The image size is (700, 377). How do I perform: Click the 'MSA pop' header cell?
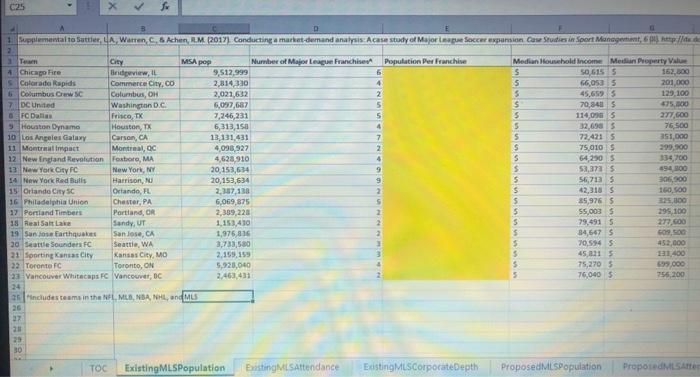[214, 61]
